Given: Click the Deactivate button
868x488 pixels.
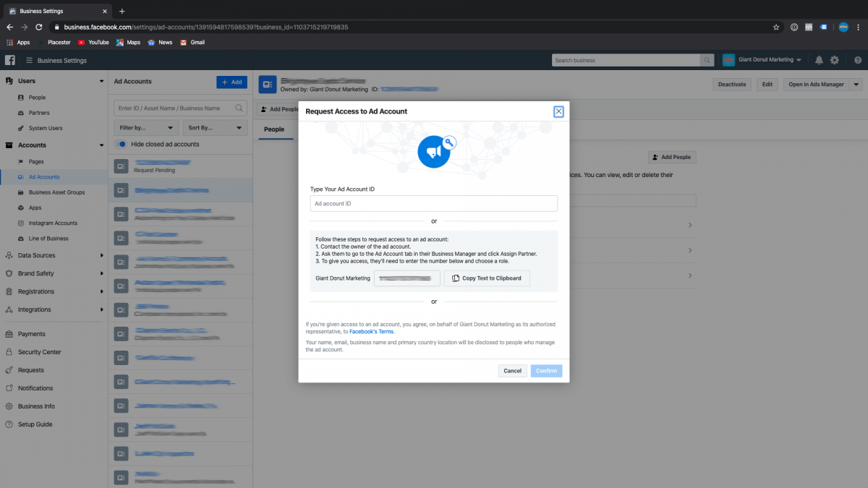Looking at the screenshot, I should [x=732, y=84].
